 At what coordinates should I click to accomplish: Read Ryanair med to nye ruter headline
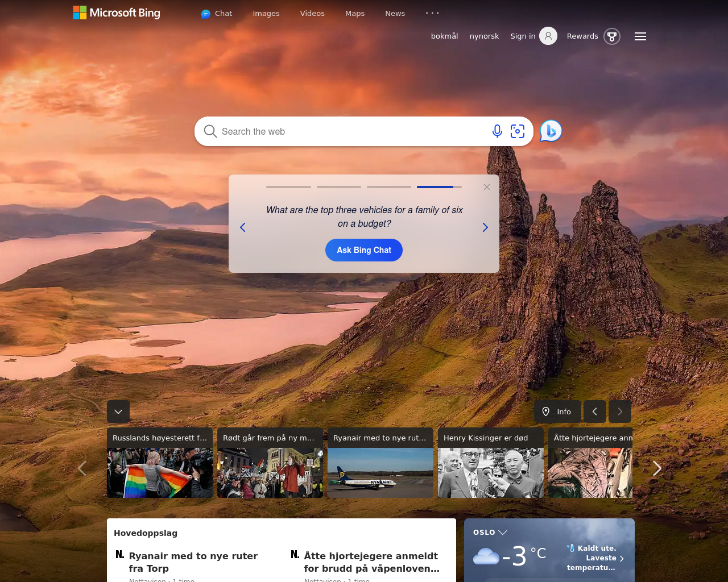pyautogui.click(x=193, y=562)
